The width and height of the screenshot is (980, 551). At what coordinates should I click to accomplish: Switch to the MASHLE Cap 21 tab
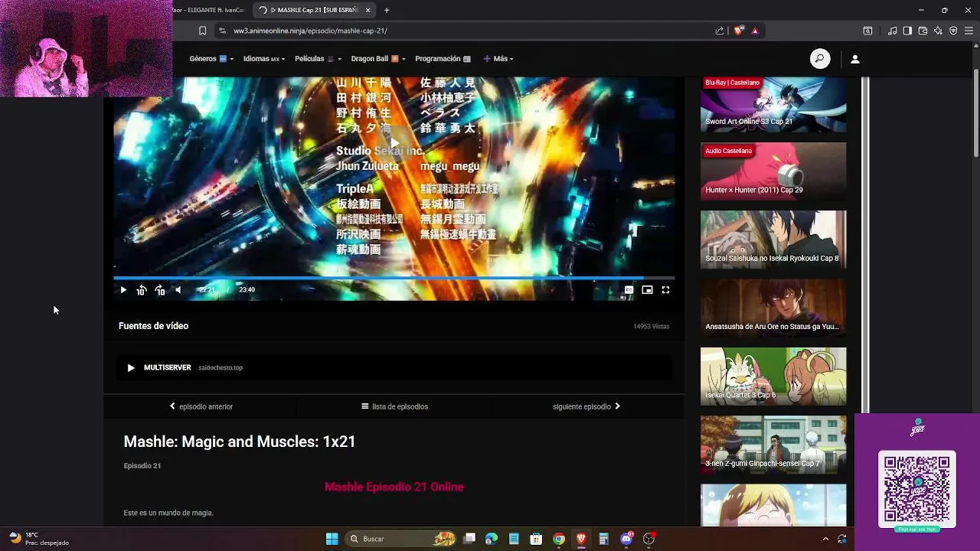[314, 10]
